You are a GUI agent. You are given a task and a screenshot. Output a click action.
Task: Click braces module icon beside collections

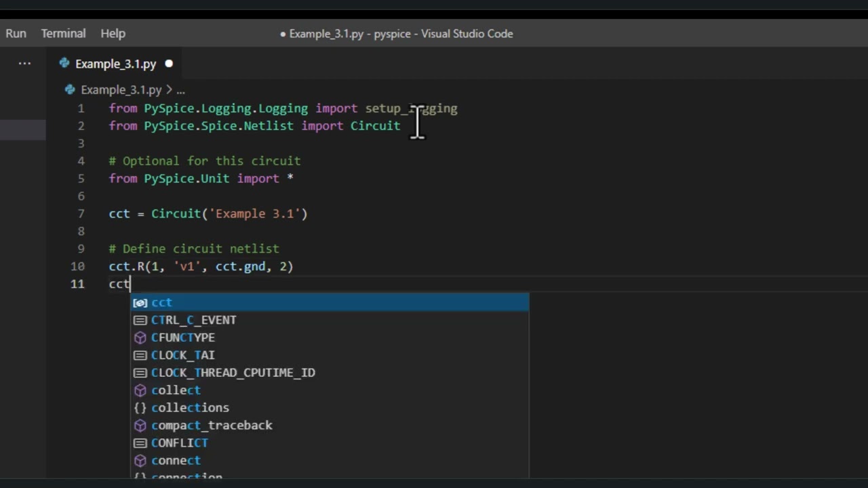point(140,408)
